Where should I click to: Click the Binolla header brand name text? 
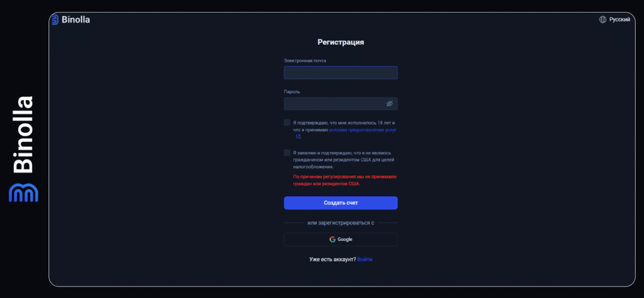[75, 19]
